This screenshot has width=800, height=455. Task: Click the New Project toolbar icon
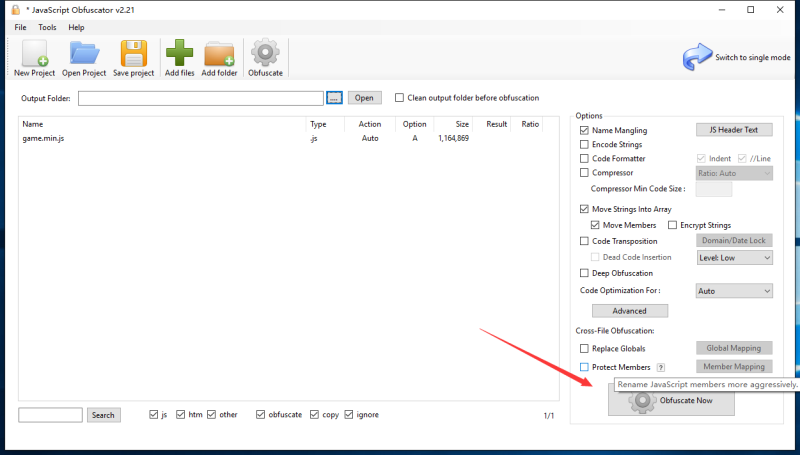point(35,53)
